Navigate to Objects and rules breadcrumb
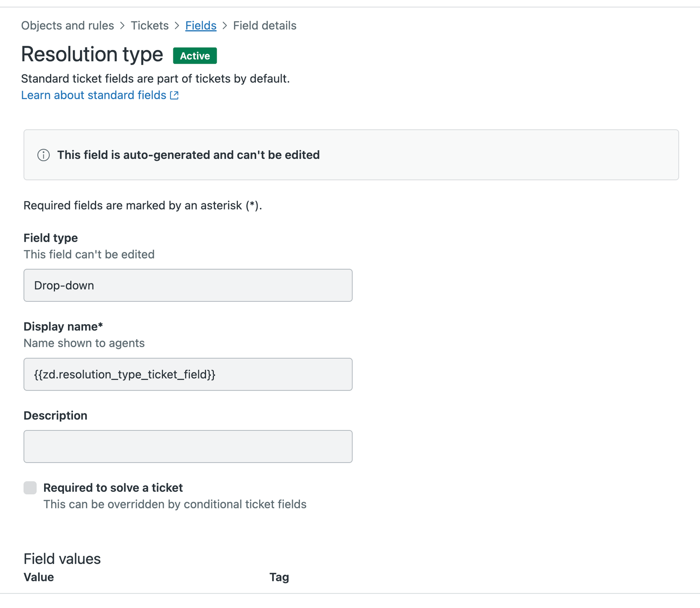 pos(67,25)
